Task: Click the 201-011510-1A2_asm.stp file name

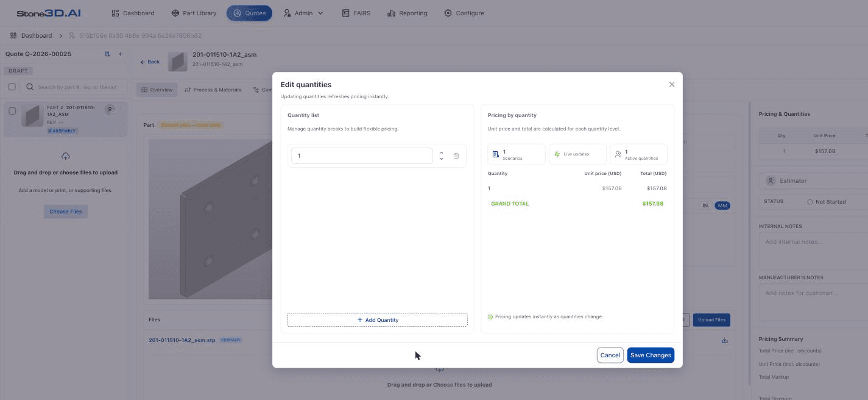Action: click(x=182, y=340)
